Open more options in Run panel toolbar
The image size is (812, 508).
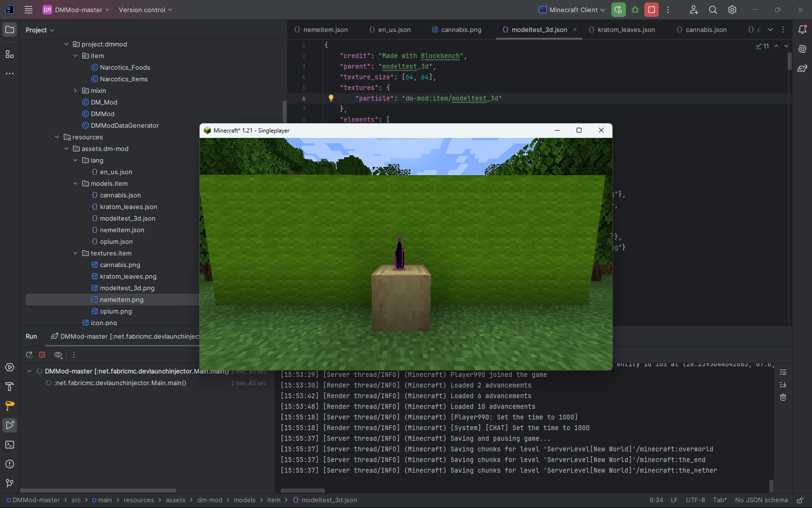74,355
